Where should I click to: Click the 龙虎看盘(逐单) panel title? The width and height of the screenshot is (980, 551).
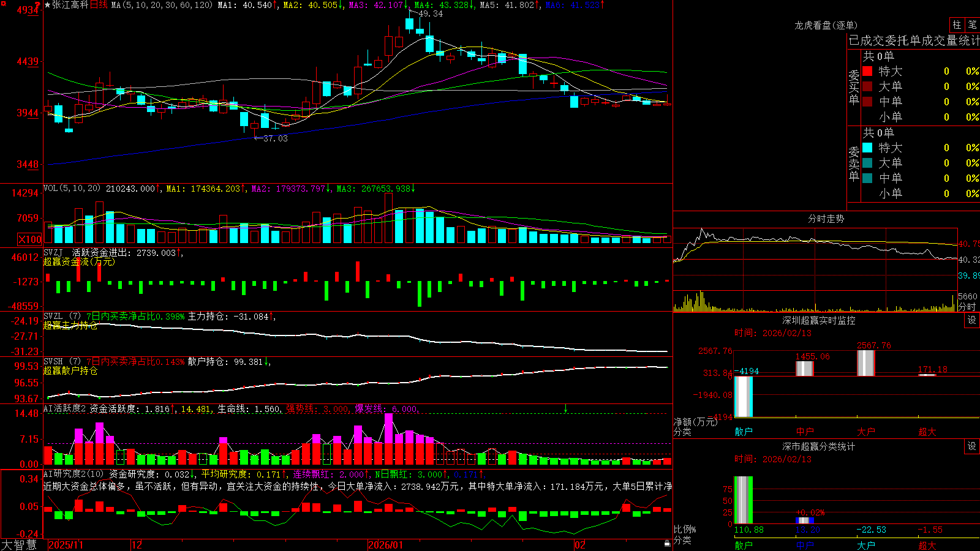[826, 25]
